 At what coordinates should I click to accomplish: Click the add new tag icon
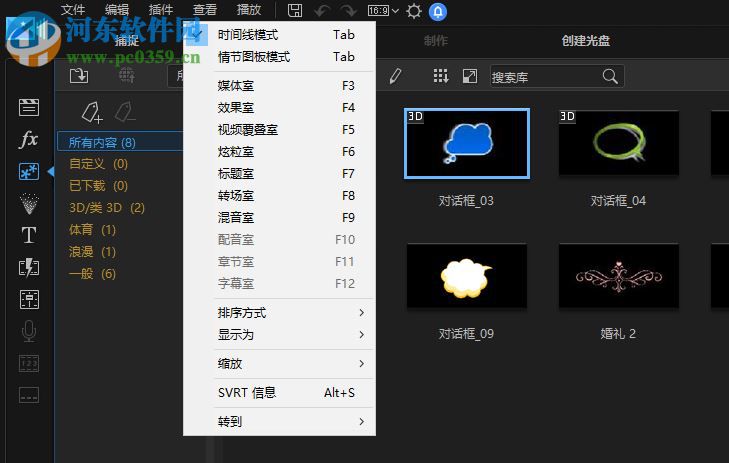pyautogui.click(x=92, y=112)
